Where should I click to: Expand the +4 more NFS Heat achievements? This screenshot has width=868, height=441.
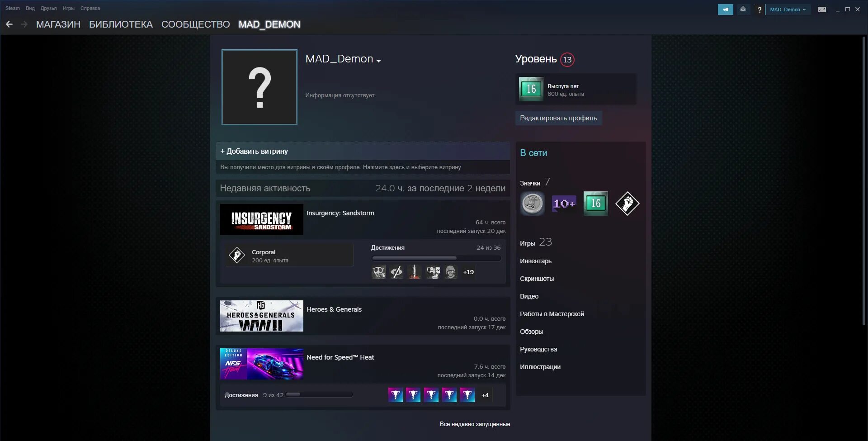(485, 395)
